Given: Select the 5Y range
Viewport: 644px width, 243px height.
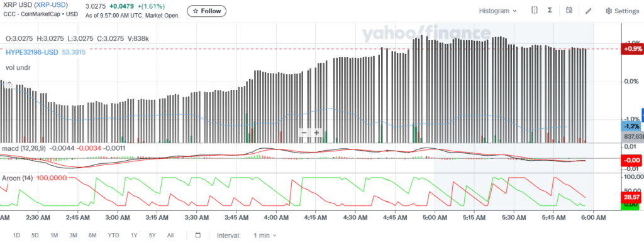Looking at the screenshot, I should (152, 235).
